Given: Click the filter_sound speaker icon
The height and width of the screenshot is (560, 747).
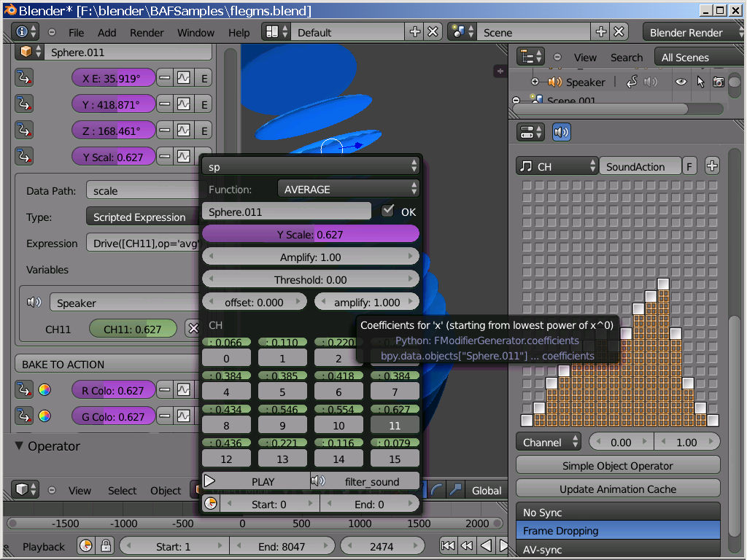Looking at the screenshot, I should [318, 481].
